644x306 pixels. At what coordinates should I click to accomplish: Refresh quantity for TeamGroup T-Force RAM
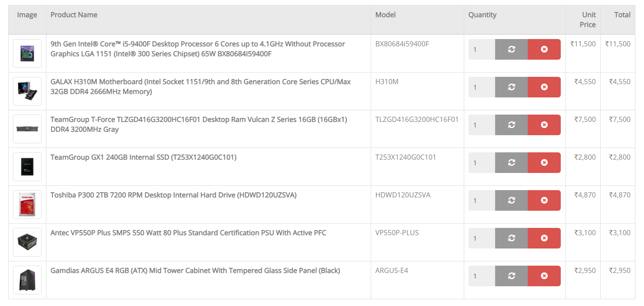coord(511,125)
